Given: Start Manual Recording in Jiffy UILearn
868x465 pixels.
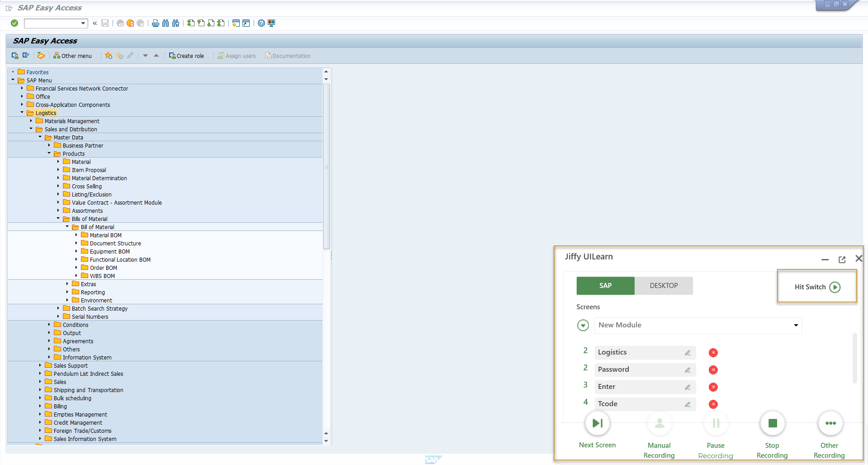Looking at the screenshot, I should 659,423.
